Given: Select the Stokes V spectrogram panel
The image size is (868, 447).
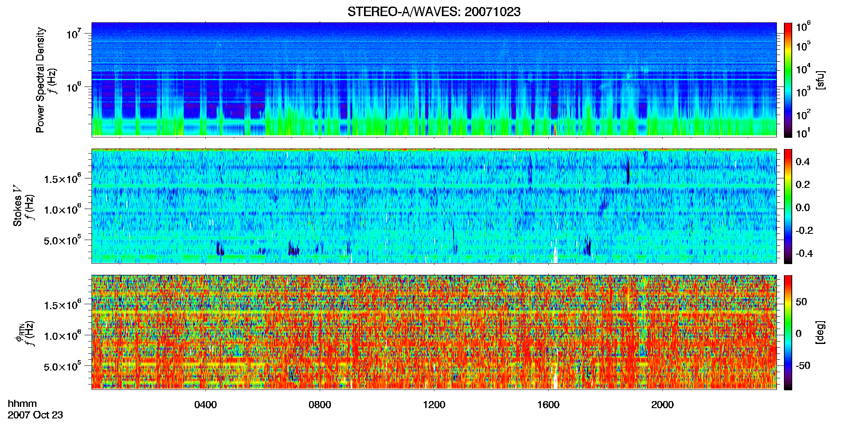Looking at the screenshot, I should (434, 206).
